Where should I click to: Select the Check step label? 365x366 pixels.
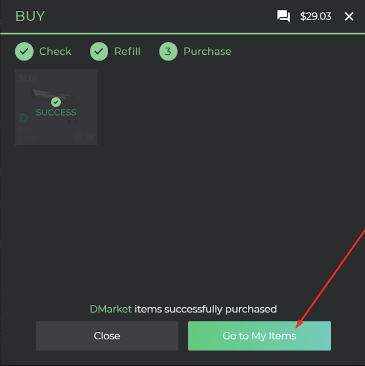(x=55, y=51)
